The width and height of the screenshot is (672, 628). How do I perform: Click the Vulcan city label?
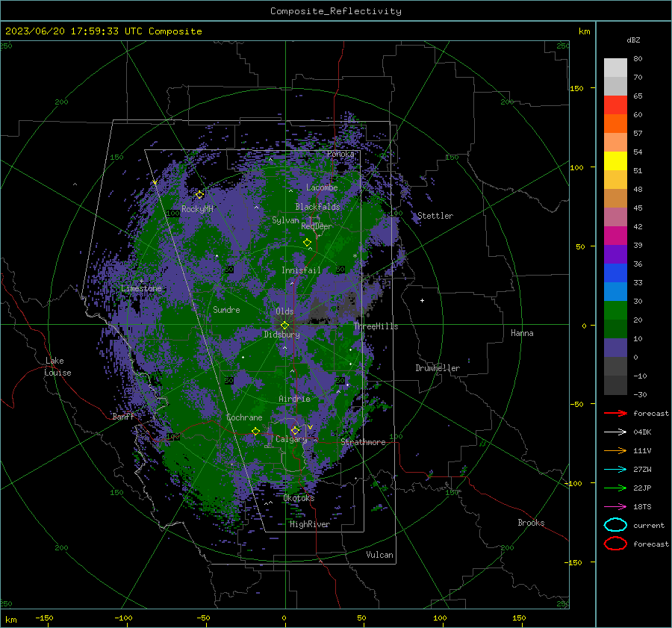point(379,555)
